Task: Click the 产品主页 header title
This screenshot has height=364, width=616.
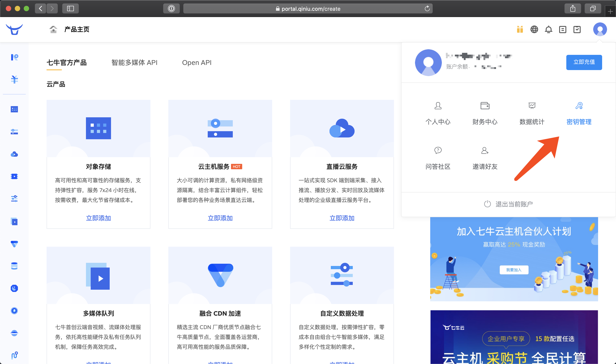Action: click(77, 29)
